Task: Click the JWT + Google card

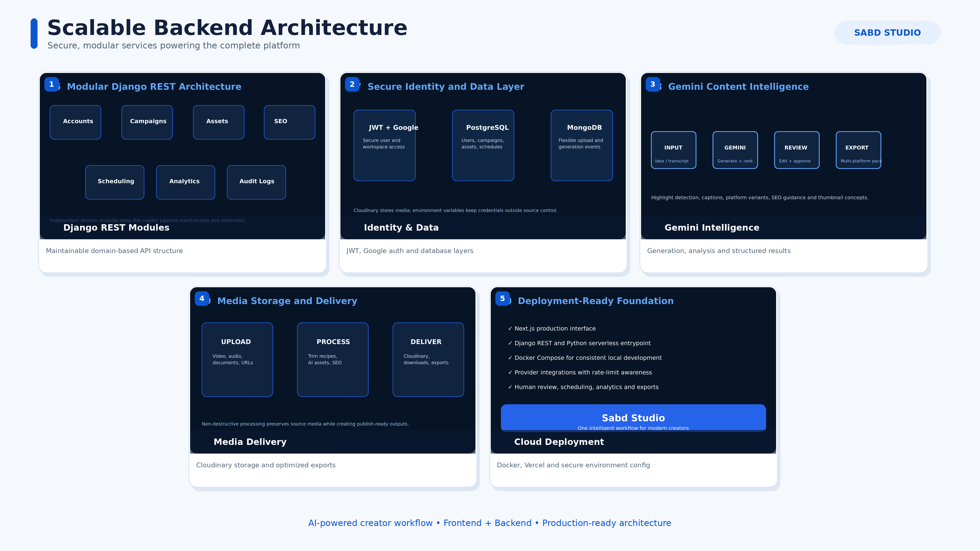Action: click(x=384, y=145)
